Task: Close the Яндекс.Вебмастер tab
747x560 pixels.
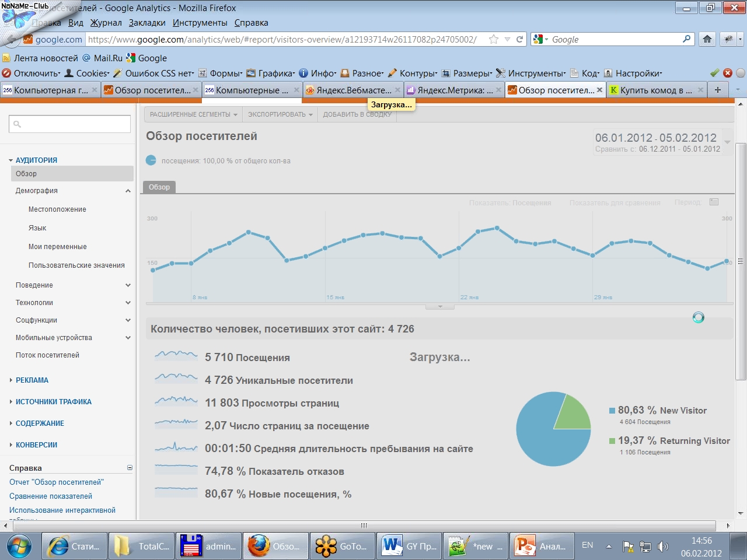Action: click(397, 90)
